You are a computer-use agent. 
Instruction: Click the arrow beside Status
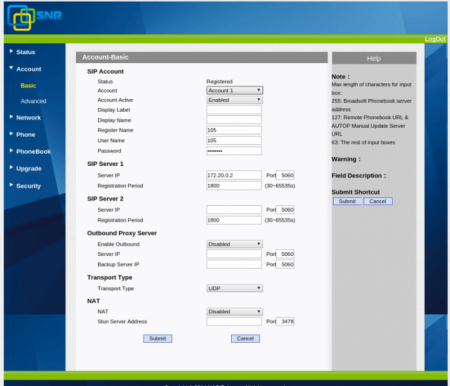[11, 51]
